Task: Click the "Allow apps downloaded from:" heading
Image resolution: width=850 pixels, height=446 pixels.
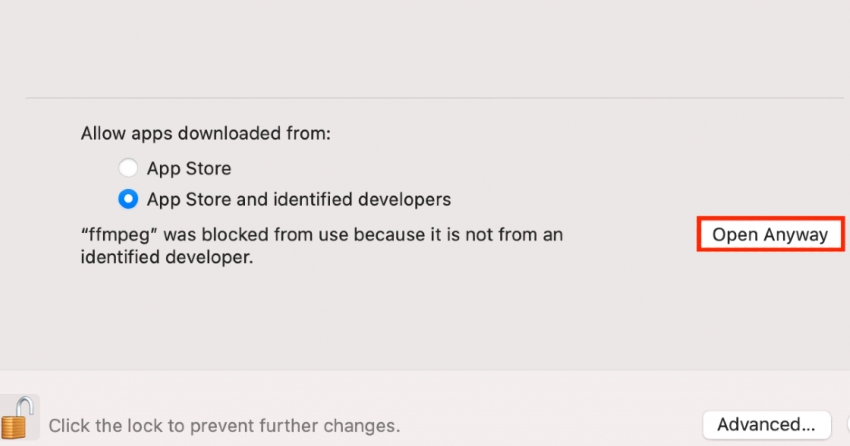Action: 205,133
